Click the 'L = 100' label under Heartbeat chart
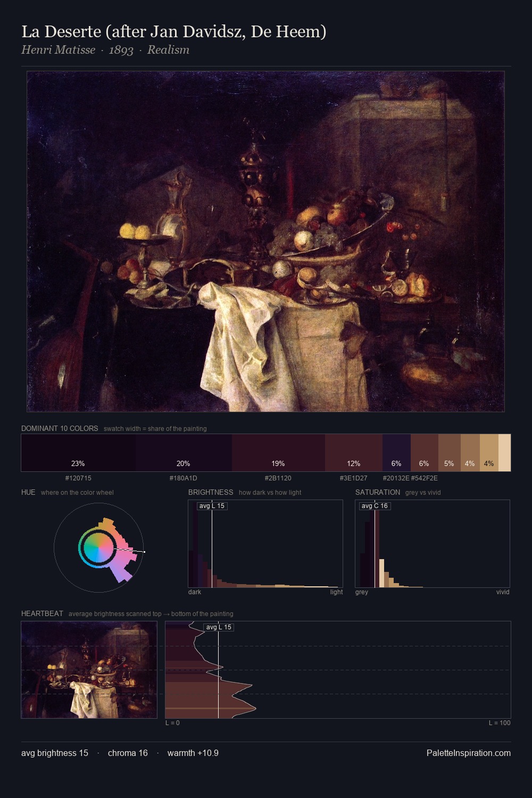 point(500,723)
